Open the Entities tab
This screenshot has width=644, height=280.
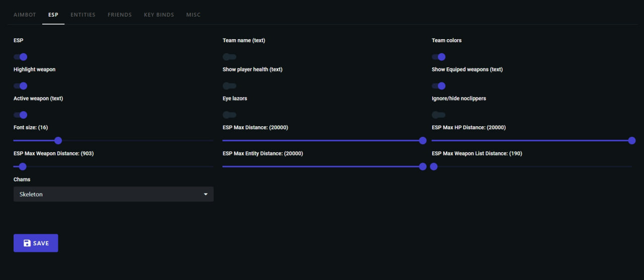(x=83, y=15)
